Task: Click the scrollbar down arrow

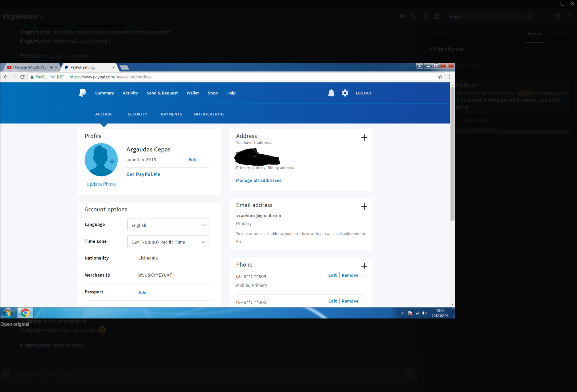Action: (x=452, y=304)
